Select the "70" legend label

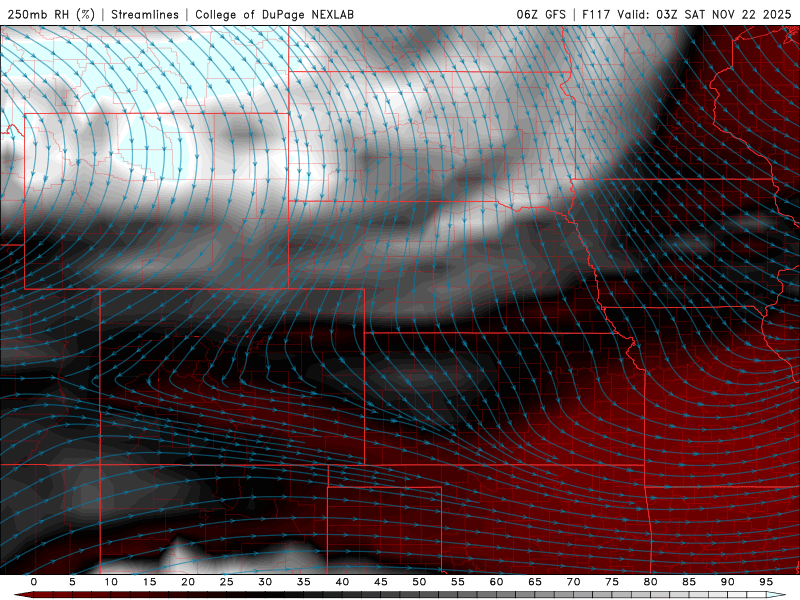[x=573, y=582]
